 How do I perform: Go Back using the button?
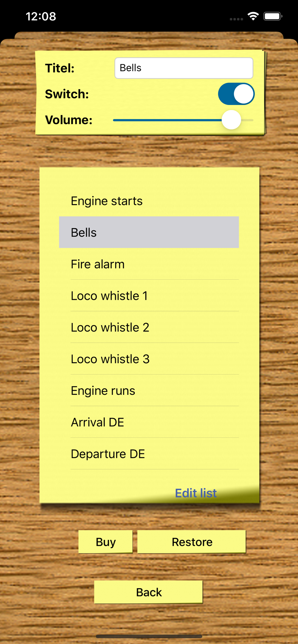pos(149,592)
